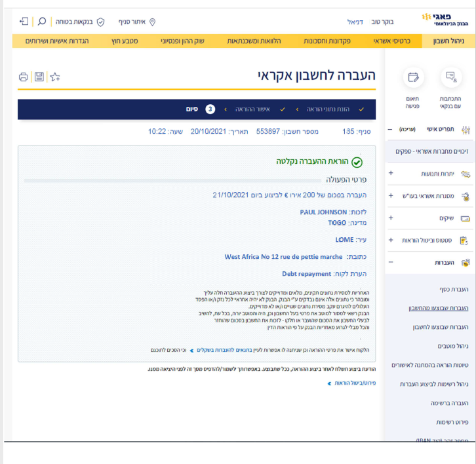Click the הזנת נתוני הוראה step

pos(328,109)
